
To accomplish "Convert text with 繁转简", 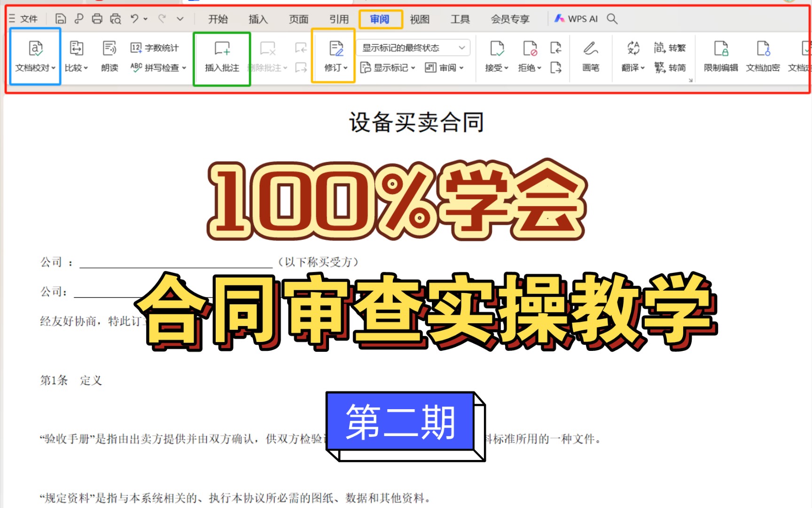I will coord(670,68).
